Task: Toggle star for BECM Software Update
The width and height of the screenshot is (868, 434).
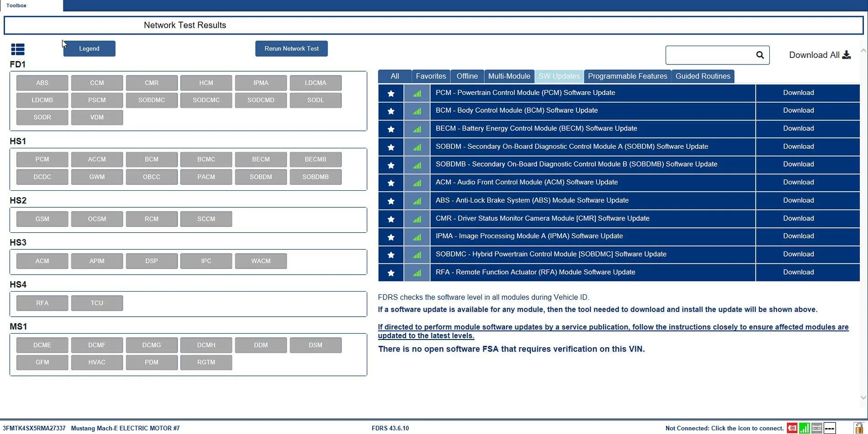Action: (x=391, y=129)
